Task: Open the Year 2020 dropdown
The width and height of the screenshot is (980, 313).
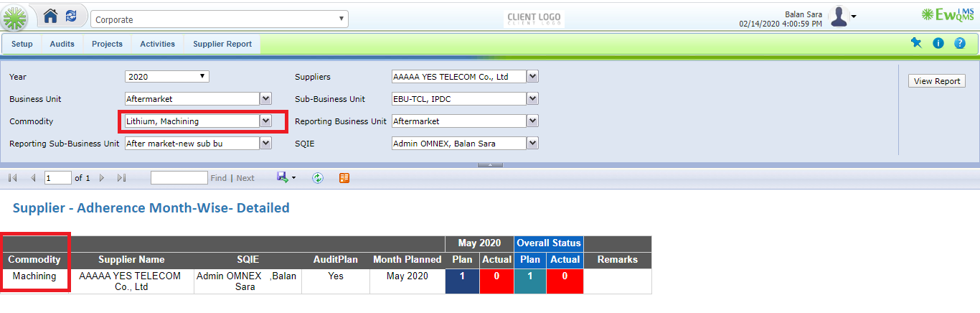Action: (x=167, y=76)
